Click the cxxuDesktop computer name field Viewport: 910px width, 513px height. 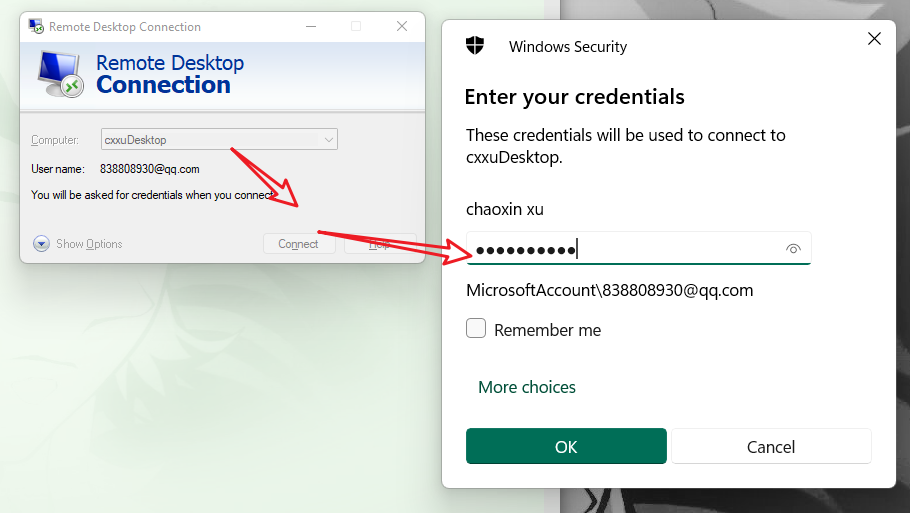point(219,139)
